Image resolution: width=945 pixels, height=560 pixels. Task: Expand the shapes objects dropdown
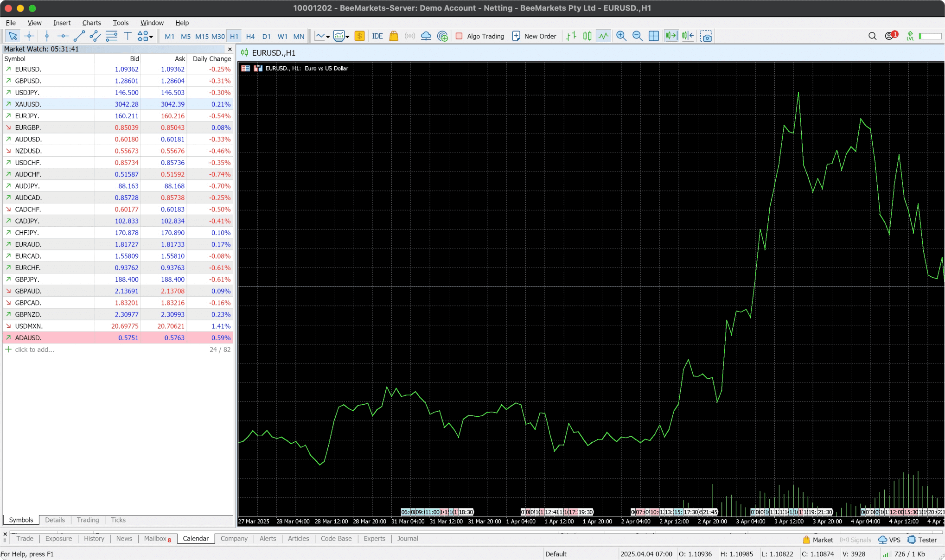coord(151,37)
